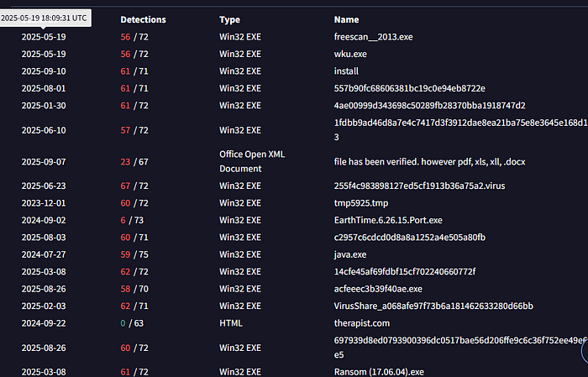Screen dimensions: 588x377
Task: Open the therapist.com entry
Action: pos(362,323)
